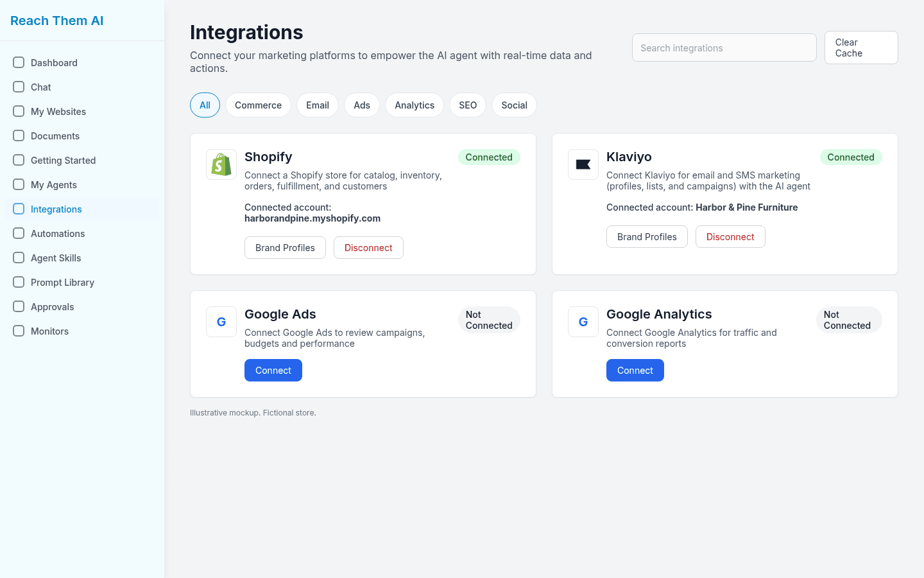The height and width of the screenshot is (578, 924).
Task: Click the Getting Started sidebar icon
Action: click(x=19, y=160)
